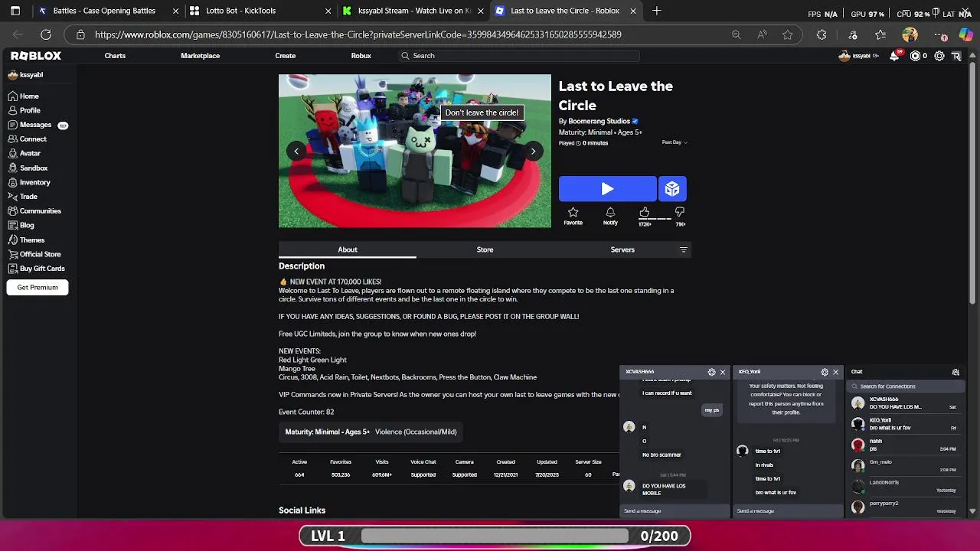Screen dimensions: 980x551
Task: Open Home in the left sidebar
Action: point(23,96)
